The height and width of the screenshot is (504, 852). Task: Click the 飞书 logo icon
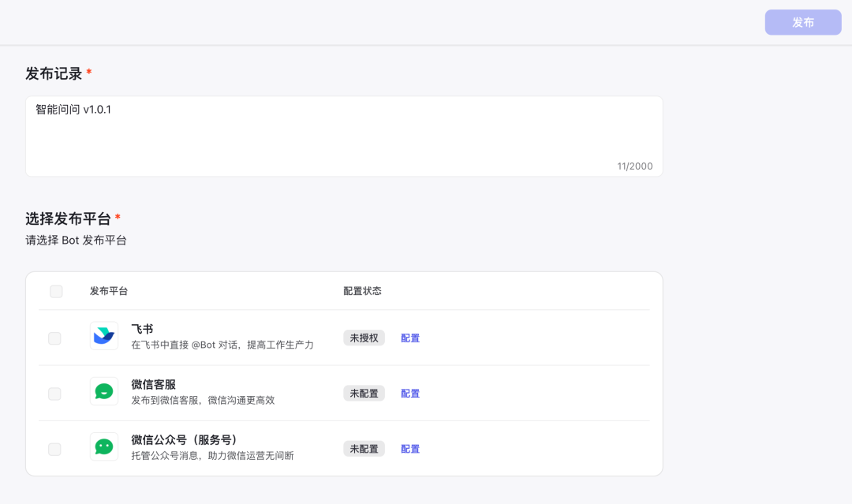click(104, 336)
